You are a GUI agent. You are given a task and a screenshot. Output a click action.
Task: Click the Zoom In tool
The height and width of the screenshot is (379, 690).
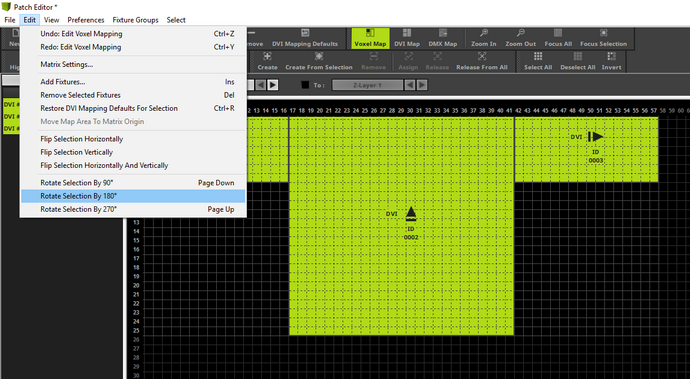pos(484,38)
